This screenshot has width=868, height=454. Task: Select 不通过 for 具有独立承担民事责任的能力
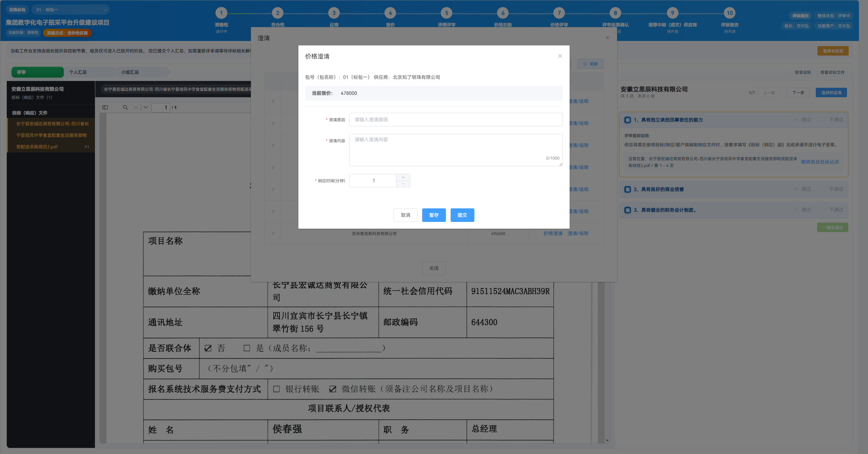click(832, 120)
